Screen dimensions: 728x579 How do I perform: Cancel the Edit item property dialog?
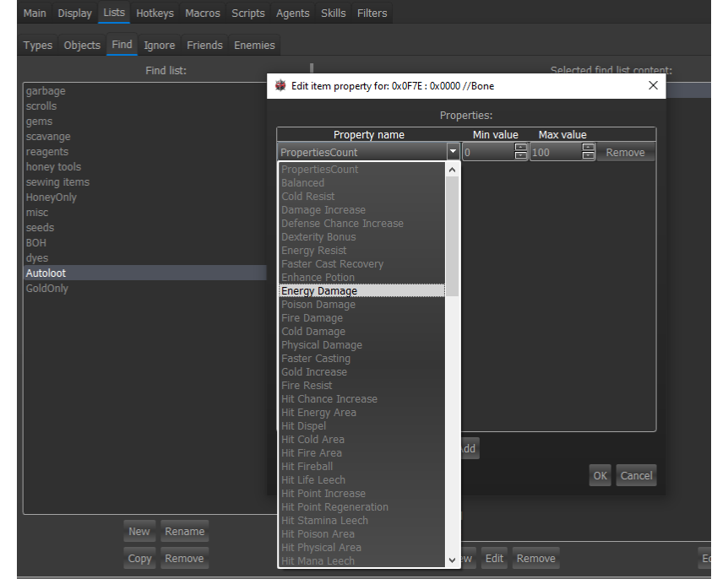(636, 475)
